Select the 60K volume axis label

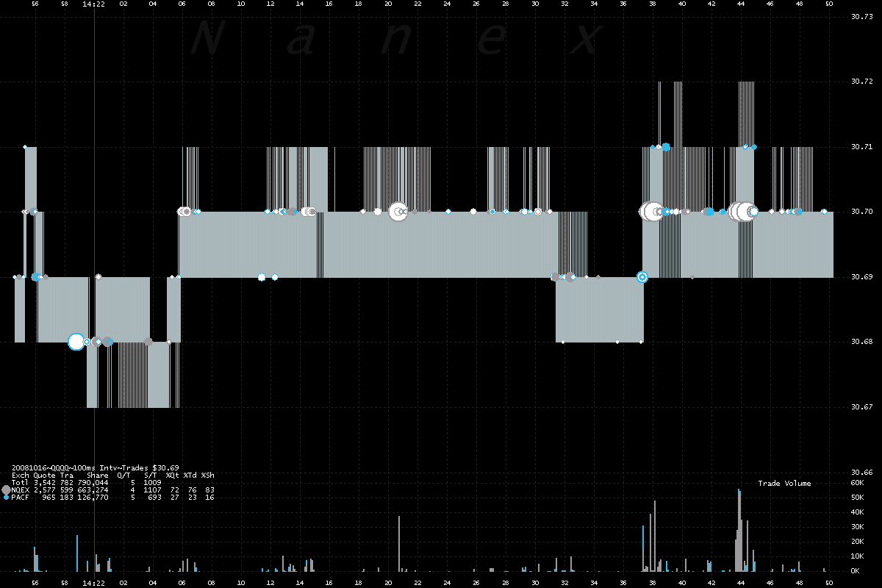(x=856, y=483)
